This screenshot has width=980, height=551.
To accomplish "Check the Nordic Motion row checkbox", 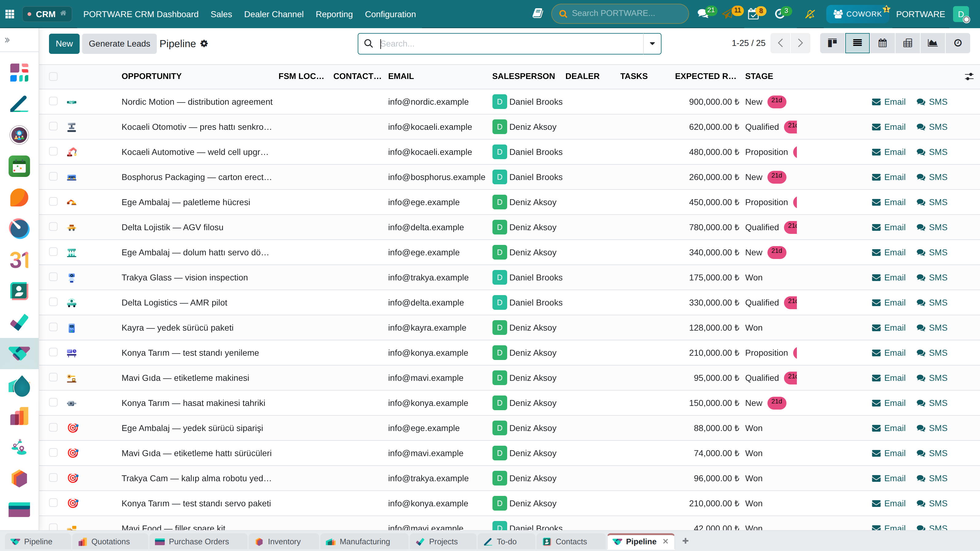I will click(x=53, y=101).
